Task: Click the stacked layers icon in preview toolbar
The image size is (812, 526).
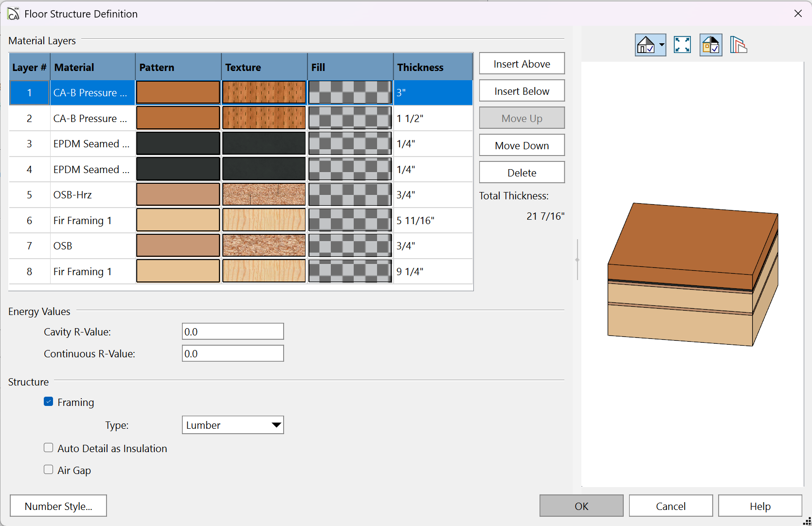Action: [x=738, y=45]
